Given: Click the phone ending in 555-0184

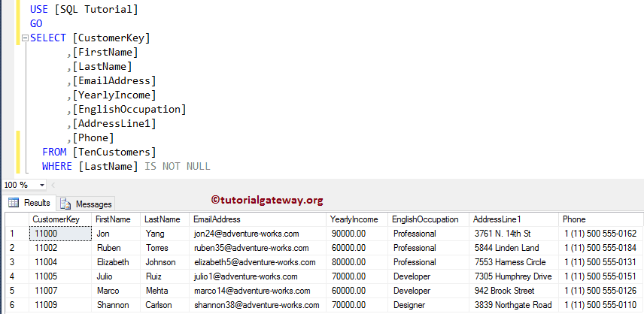Looking at the screenshot, I should tap(601, 248).
